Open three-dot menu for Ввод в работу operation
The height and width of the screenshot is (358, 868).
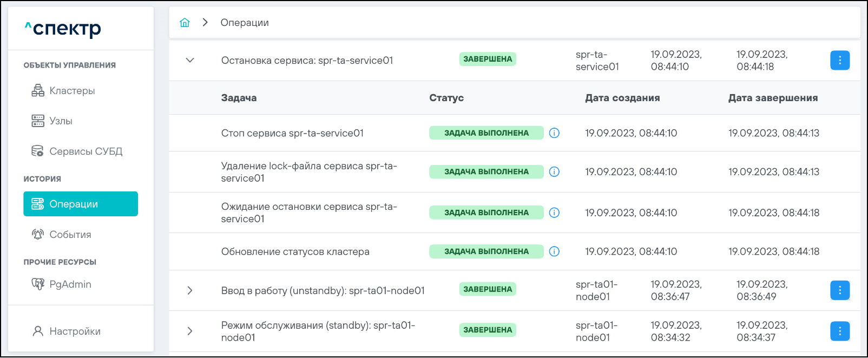coord(839,290)
